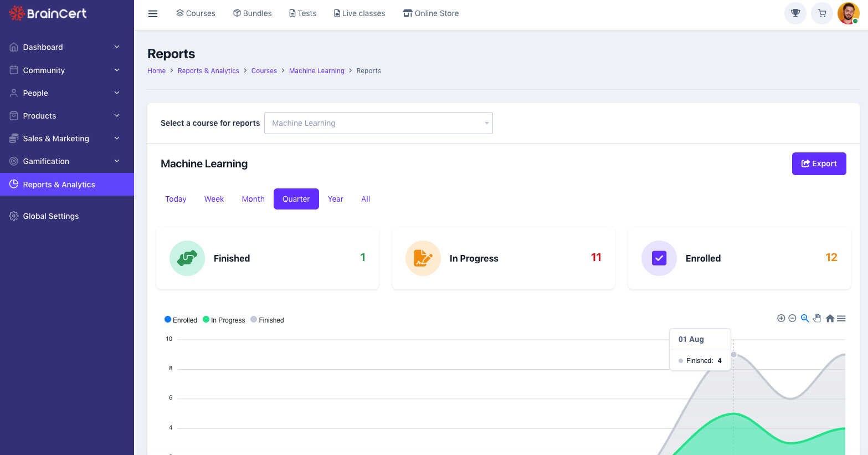Reset chart zoom with the home icon

click(830, 318)
